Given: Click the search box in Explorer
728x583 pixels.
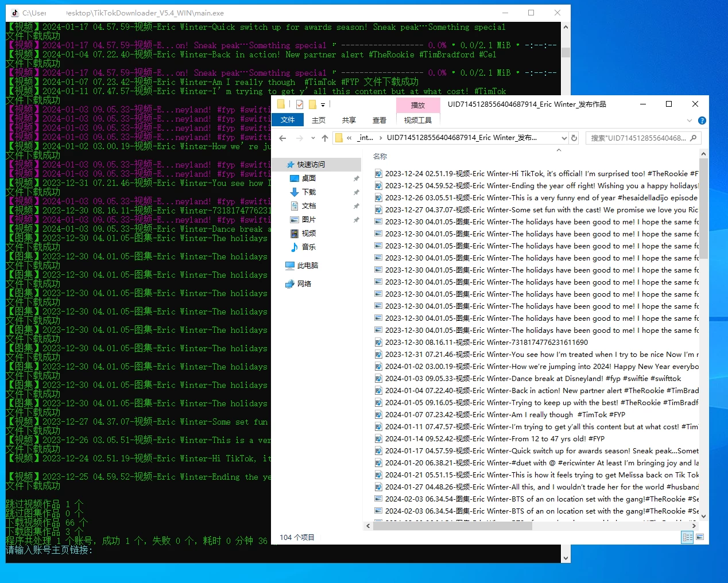Looking at the screenshot, I should 638,138.
